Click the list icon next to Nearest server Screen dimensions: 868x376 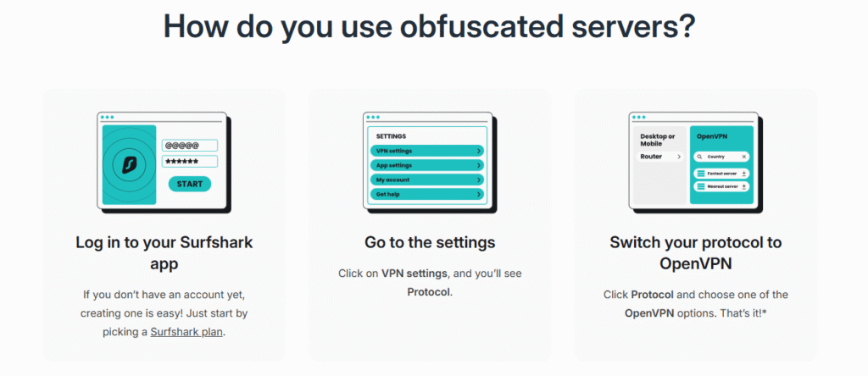click(x=700, y=186)
